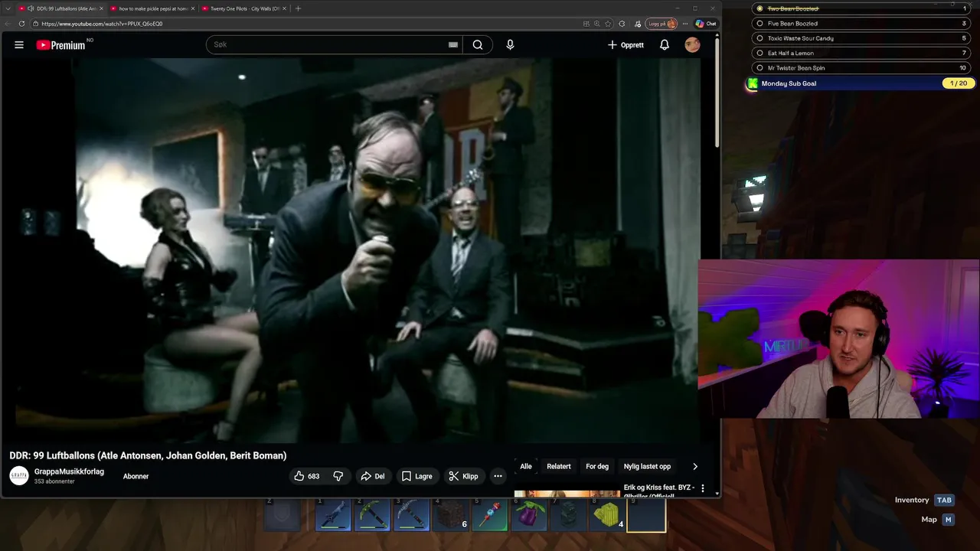
Task: Select hotbar slot 1 weapon
Action: coord(333,515)
